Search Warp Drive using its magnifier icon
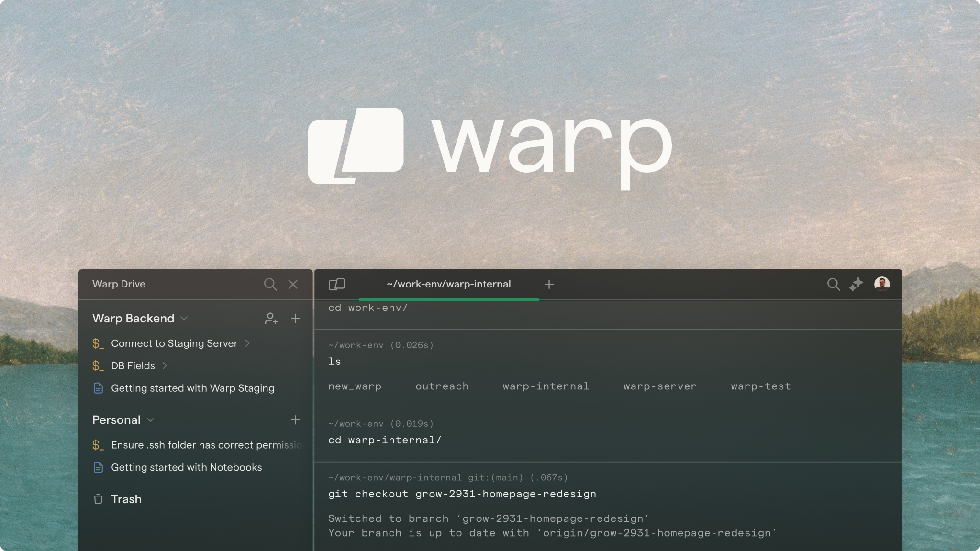980x551 pixels. click(x=270, y=284)
